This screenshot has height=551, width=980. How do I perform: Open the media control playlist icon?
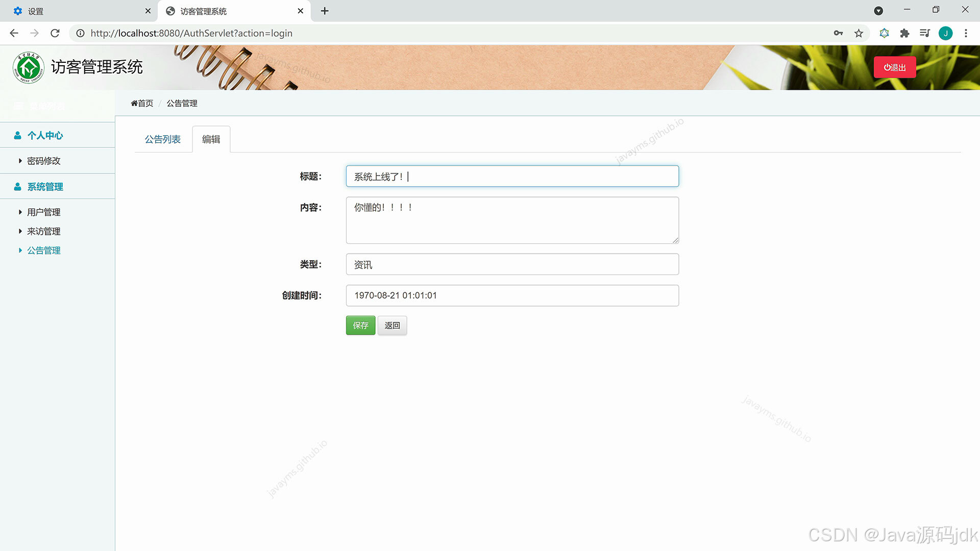[925, 33]
